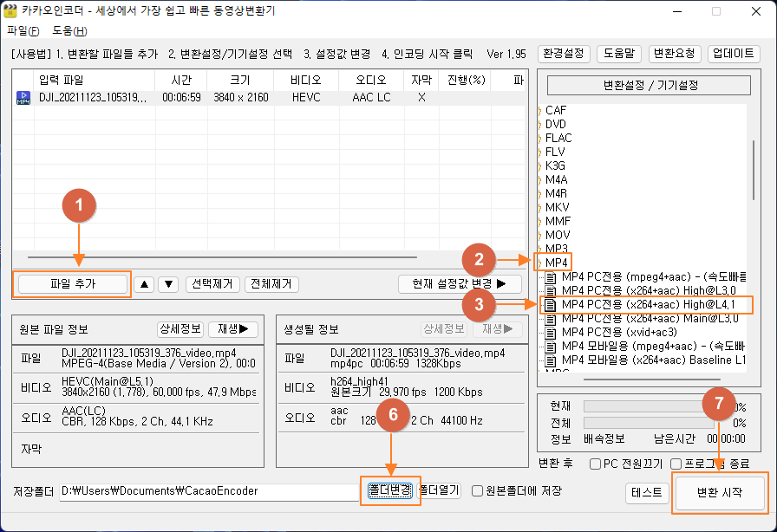Click the 업데이트 button
This screenshot has width=777, height=532.
[x=734, y=54]
